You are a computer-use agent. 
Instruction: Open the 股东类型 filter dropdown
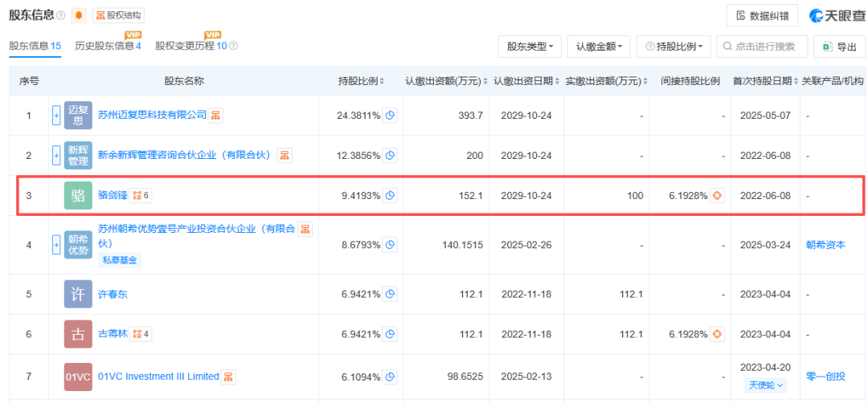[529, 47]
